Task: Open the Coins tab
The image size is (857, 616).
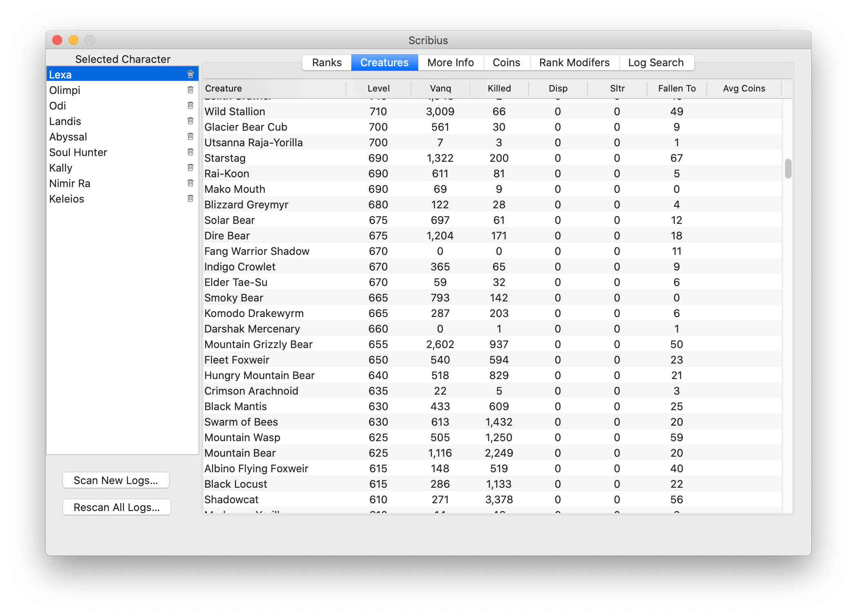Action: (x=506, y=62)
